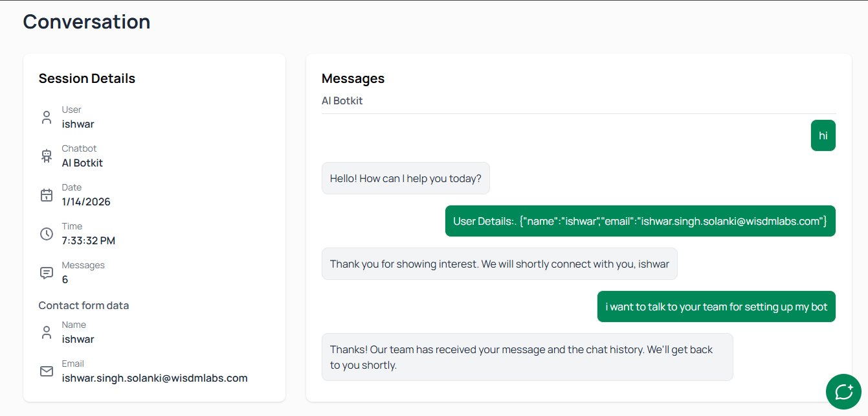
Task: Click the Conversation page heading
Action: pyautogui.click(x=87, y=21)
